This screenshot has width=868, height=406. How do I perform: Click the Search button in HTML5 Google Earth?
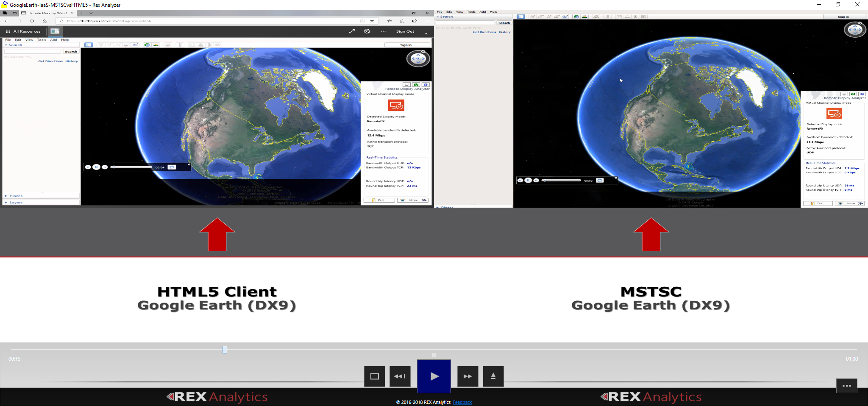pyautogui.click(x=71, y=51)
